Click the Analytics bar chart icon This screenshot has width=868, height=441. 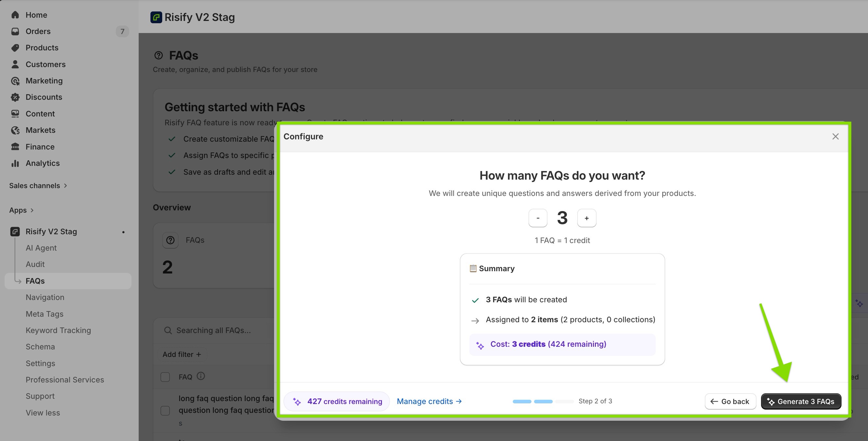[15, 163]
